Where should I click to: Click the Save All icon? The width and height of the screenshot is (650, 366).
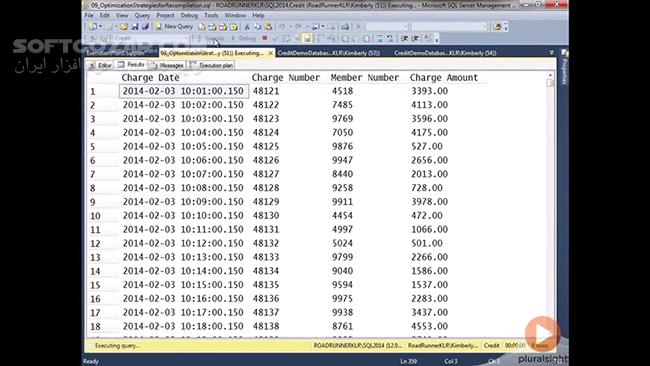click(145, 27)
